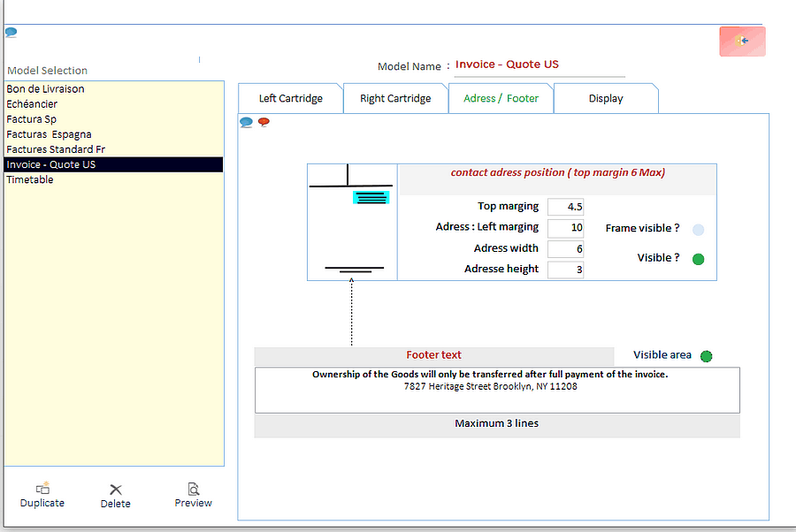This screenshot has width=796, height=532.
Task: Click the Preview label
Action: [x=193, y=503]
